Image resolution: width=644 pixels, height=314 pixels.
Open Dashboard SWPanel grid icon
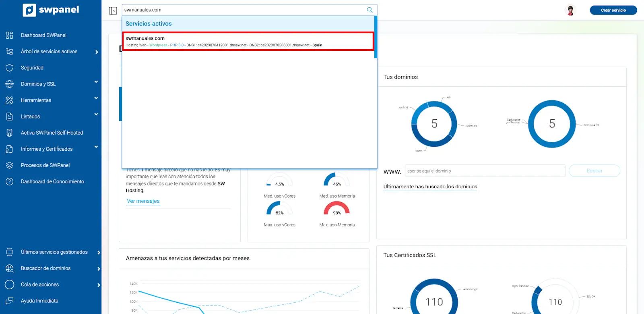10,35
